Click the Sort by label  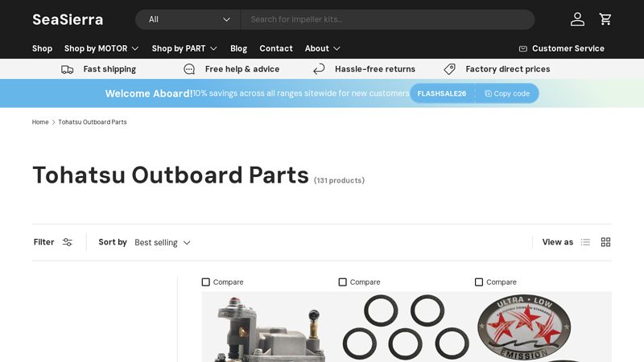(x=113, y=242)
